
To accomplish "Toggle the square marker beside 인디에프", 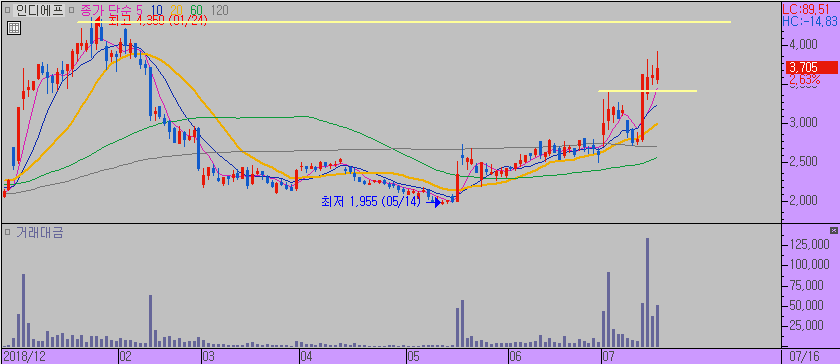I will tap(8, 10).
